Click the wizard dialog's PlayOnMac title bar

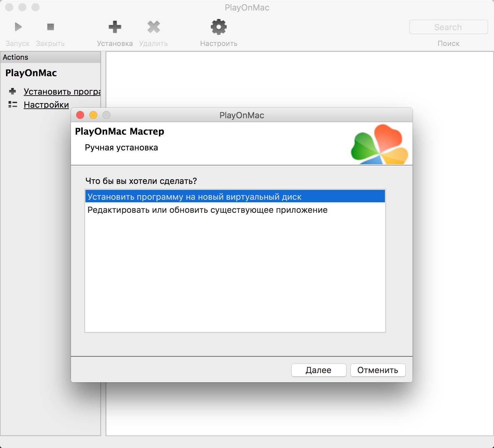click(x=242, y=115)
